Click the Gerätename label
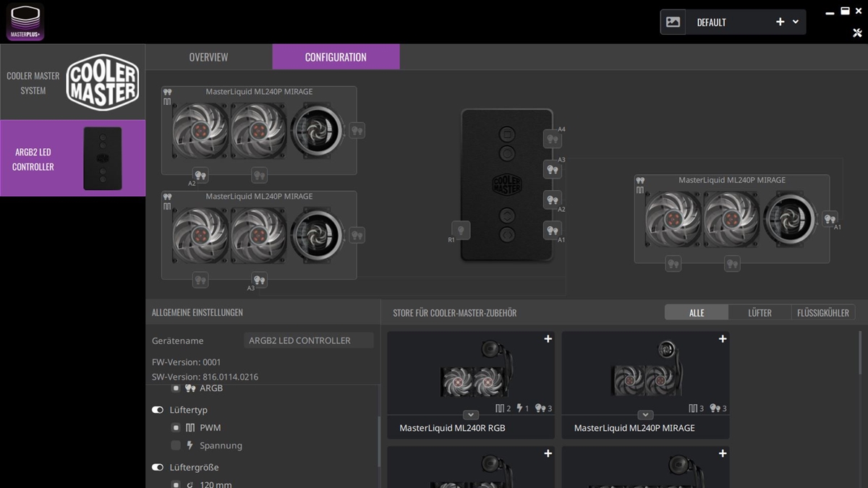The height and width of the screenshot is (488, 868). pos(178,341)
